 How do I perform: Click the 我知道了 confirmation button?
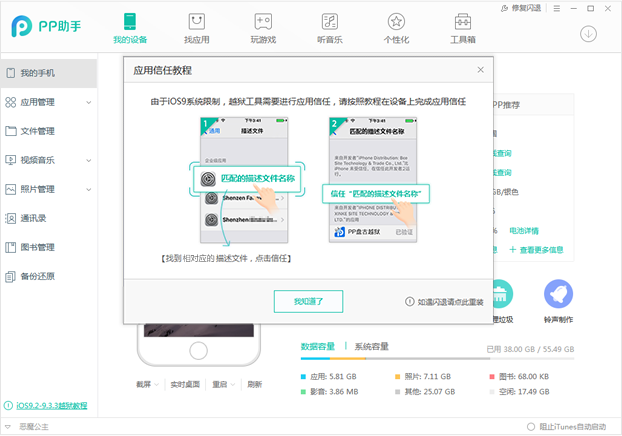point(308,302)
